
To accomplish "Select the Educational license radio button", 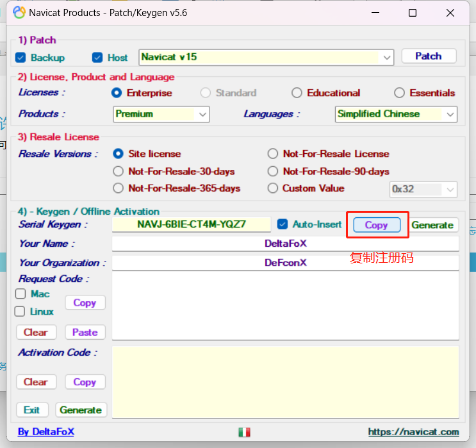I will coord(297,93).
